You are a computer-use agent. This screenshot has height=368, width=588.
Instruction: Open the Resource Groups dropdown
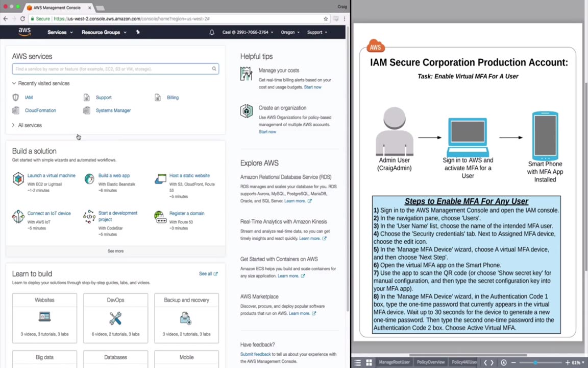tap(104, 32)
